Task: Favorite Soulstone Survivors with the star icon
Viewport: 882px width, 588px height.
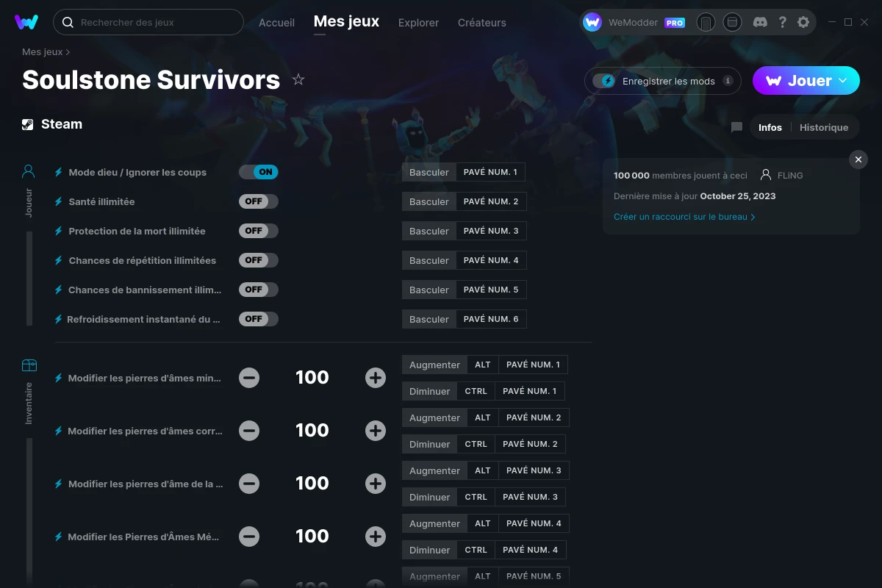Action: [x=298, y=79]
